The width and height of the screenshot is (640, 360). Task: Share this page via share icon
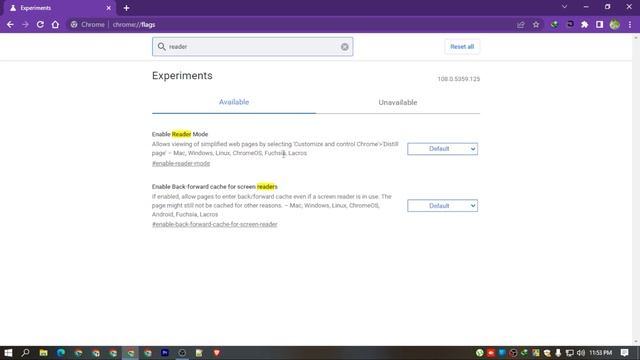tap(520, 24)
